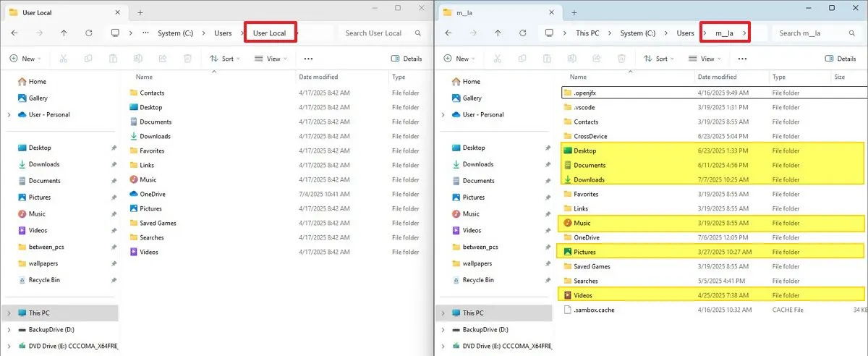Expand User - Personal in User Local sidebar

[x=9, y=114]
